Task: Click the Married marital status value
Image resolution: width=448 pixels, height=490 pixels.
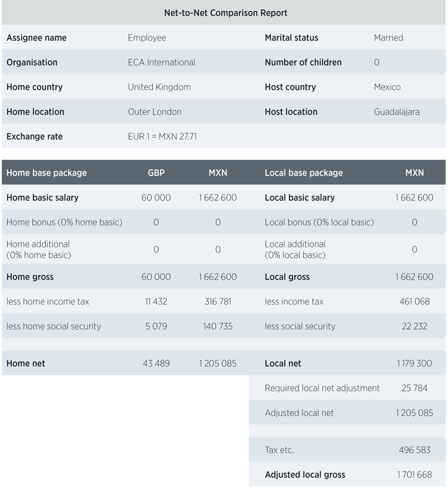Action: tap(388, 38)
